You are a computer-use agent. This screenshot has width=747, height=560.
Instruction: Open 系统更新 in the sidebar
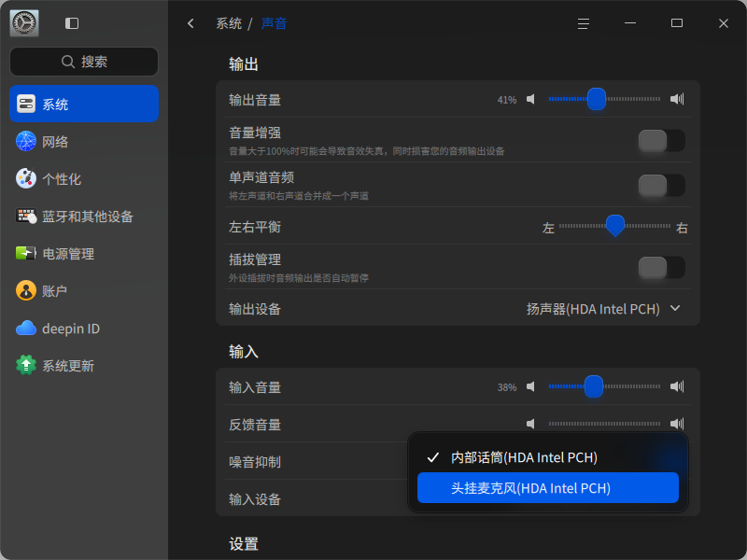84,365
